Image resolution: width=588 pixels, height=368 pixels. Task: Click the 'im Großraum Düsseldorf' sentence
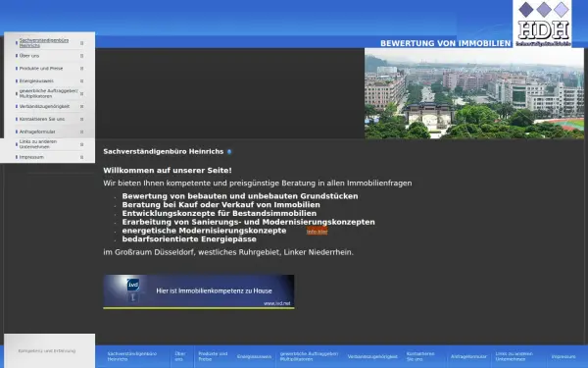228,252
